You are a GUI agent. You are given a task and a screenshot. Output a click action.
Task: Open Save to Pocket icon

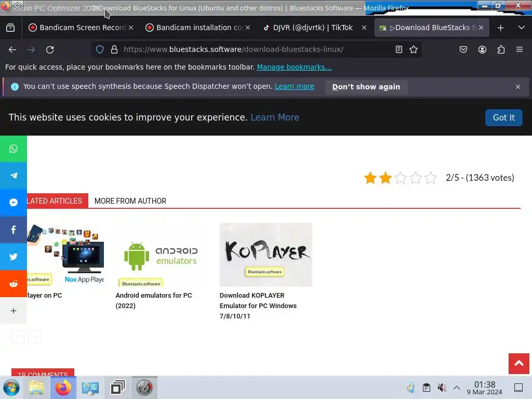tap(463, 49)
